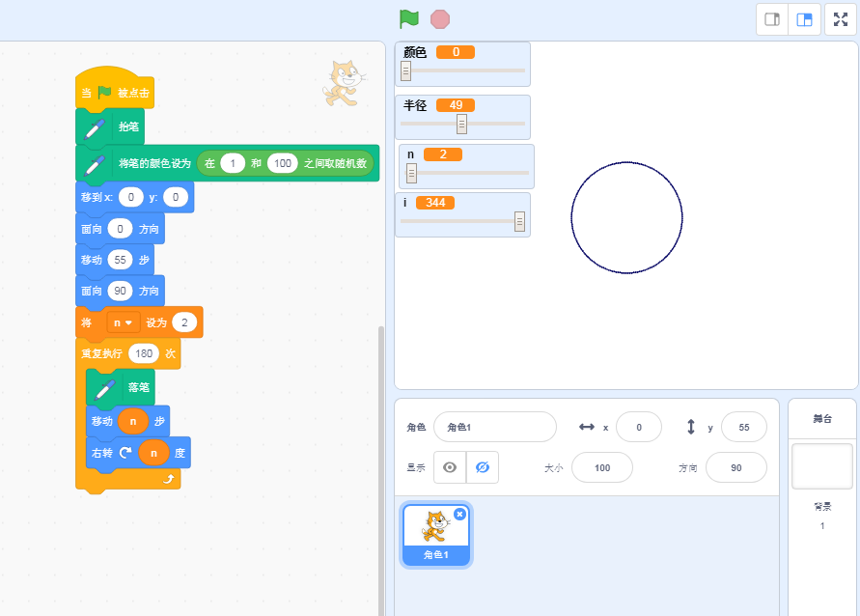Enter full screen stage mode

click(x=841, y=19)
